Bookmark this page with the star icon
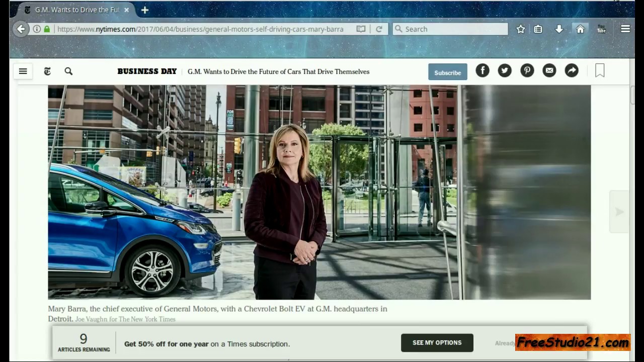Image resolution: width=644 pixels, height=362 pixels. 521,29
